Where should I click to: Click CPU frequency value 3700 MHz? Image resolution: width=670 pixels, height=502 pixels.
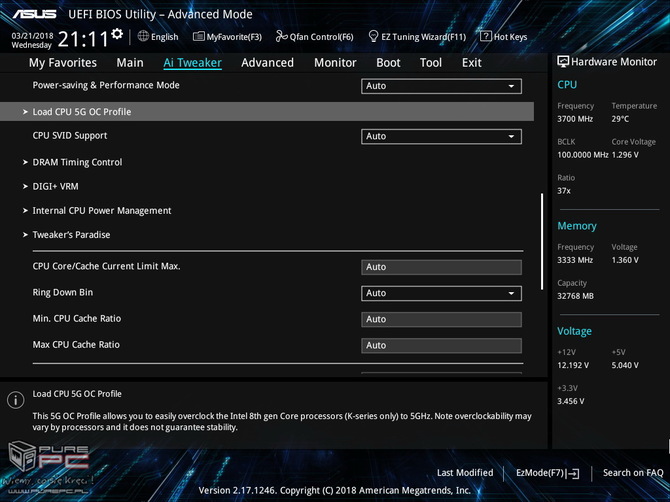575,119
